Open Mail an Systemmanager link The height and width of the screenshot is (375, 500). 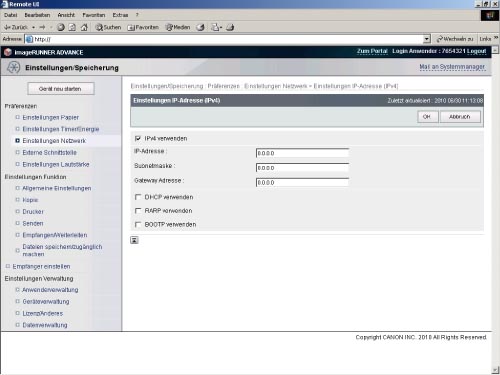click(452, 67)
